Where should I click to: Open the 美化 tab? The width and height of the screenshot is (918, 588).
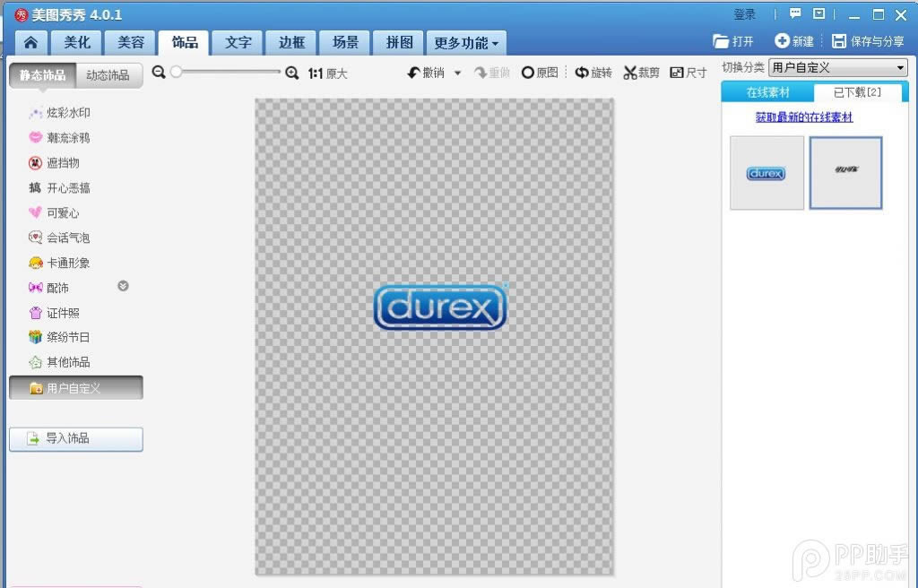pyautogui.click(x=77, y=42)
